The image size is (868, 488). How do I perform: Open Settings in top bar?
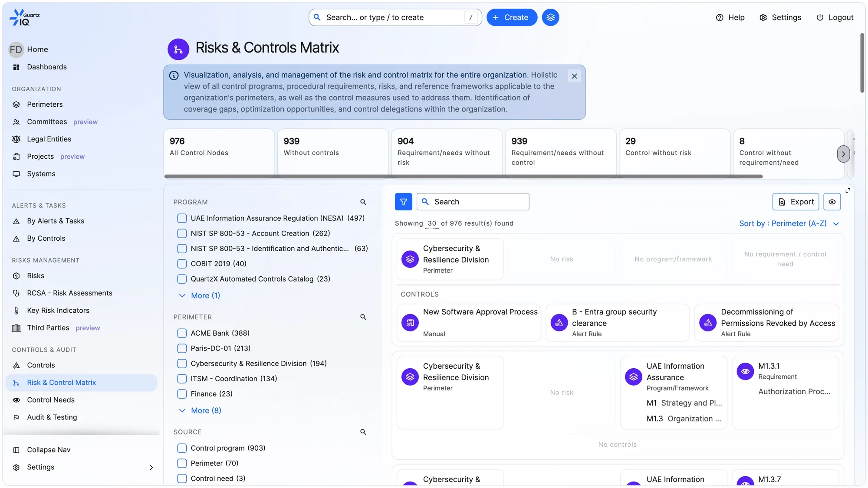point(780,17)
